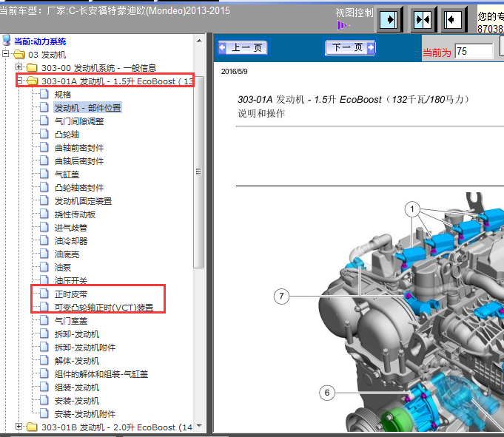Image resolution: width=504 pixels, height=437 pixels.
Task: Open the 气缸盖 document
Action: [x=67, y=175]
